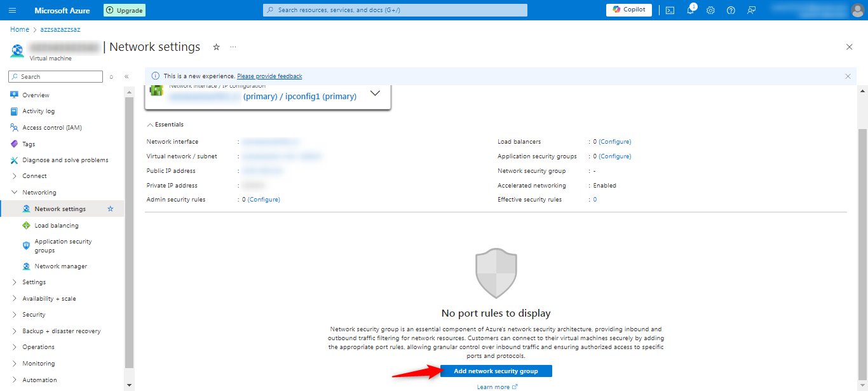The height and width of the screenshot is (391, 868).
Task: Open the more options ellipsis by title
Action: [233, 47]
